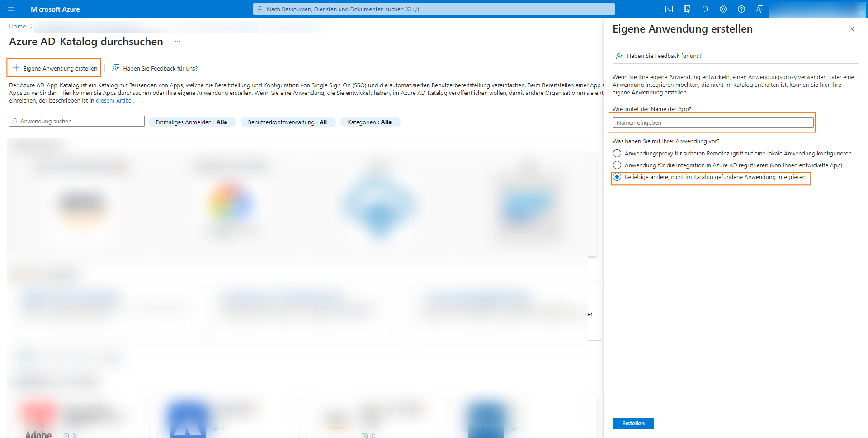Open the directories and subscriptions filter icon
This screenshot has height=438, width=868.
click(687, 9)
